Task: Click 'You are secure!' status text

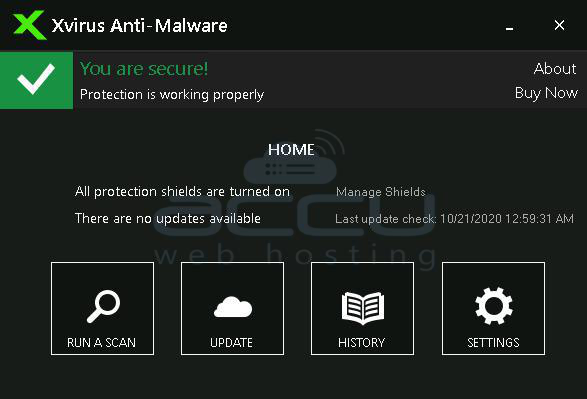Action: 144,69
